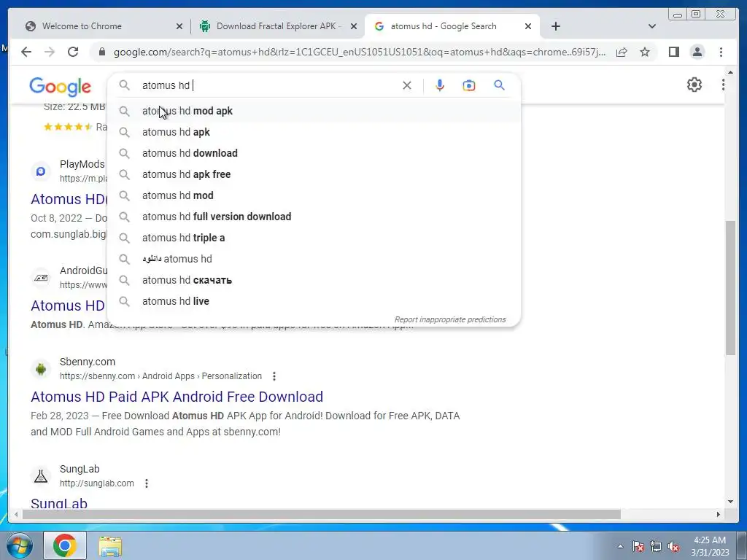Open Atomus HD Paid APK Android Free Download
The width and height of the screenshot is (747, 560).
[177, 397]
